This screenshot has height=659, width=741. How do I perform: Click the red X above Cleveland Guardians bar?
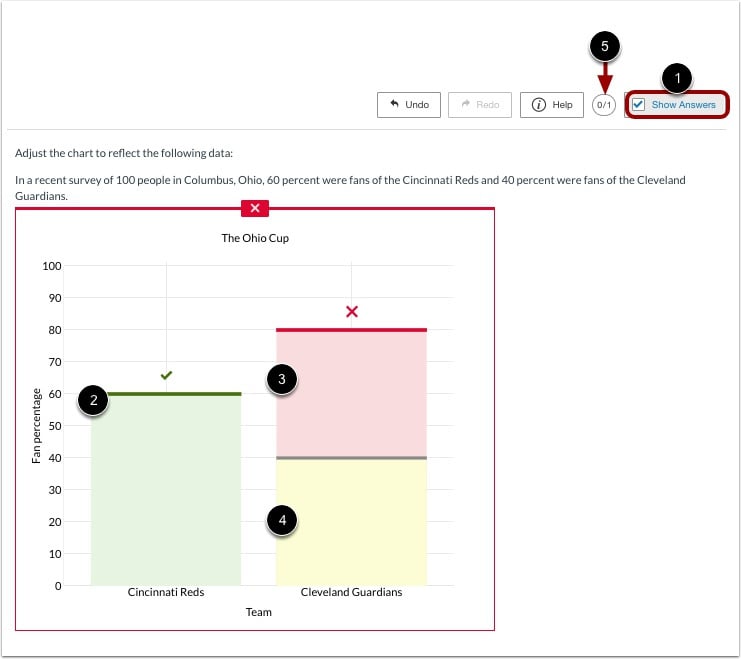(352, 312)
